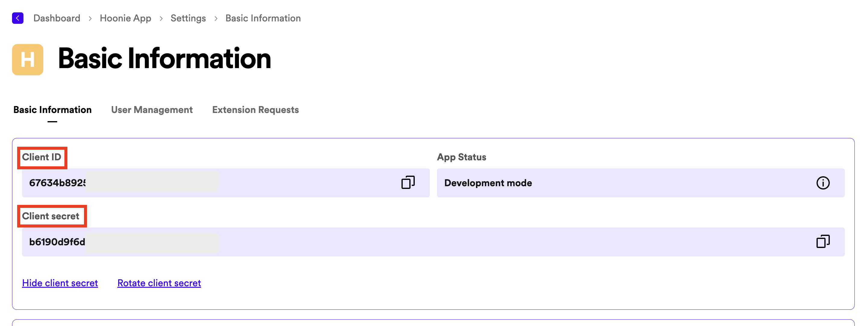The width and height of the screenshot is (868, 326).
Task: Click Basic Information breadcrumb
Action: click(263, 18)
